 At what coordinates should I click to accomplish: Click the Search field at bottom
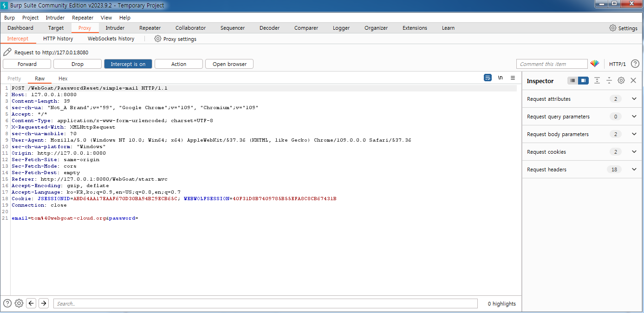coord(266,304)
